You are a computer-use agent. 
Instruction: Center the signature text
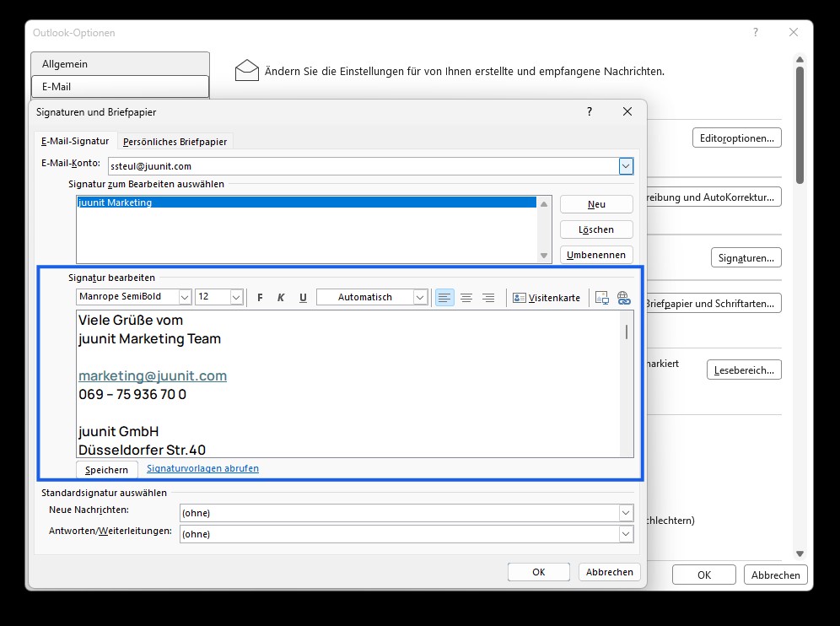[466, 298]
